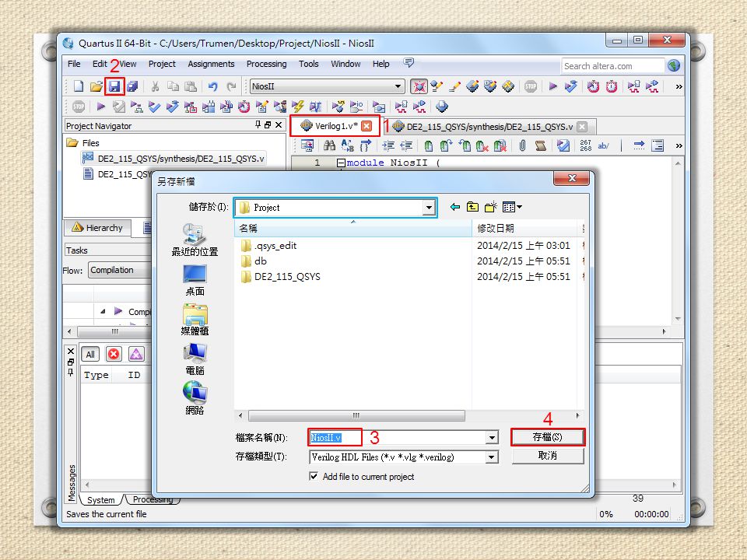Toggle the red error message filter
The height and width of the screenshot is (560, 747).
coord(114,355)
